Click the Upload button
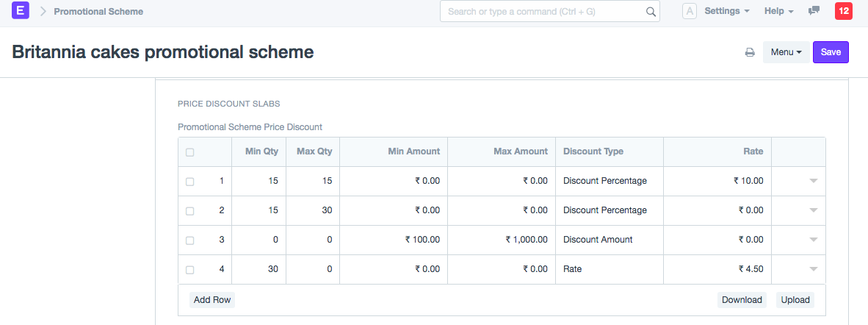868x325 pixels. [795, 300]
